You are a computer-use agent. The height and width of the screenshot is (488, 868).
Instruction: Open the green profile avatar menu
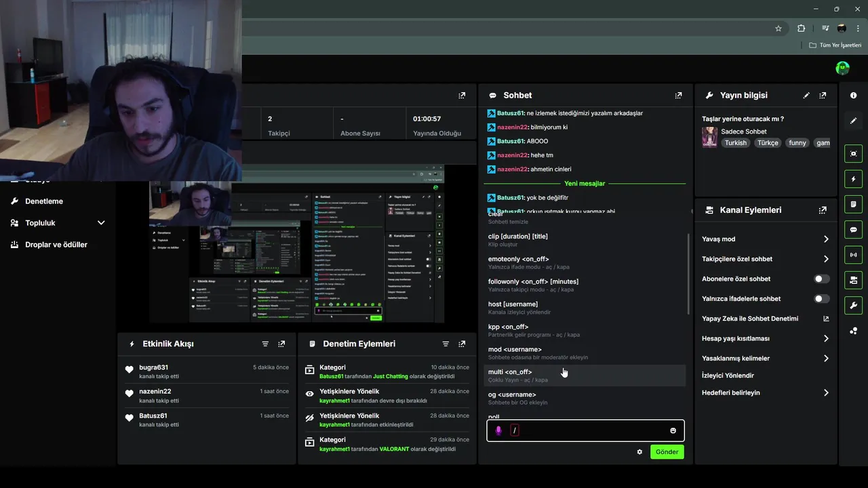pos(843,68)
